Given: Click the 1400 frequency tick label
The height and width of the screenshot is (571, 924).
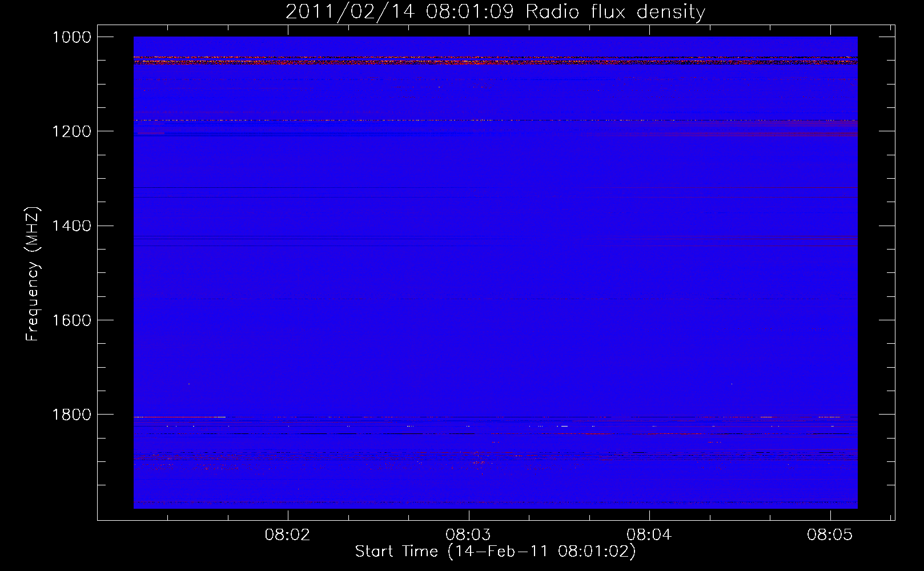Looking at the screenshot, I should point(72,226).
